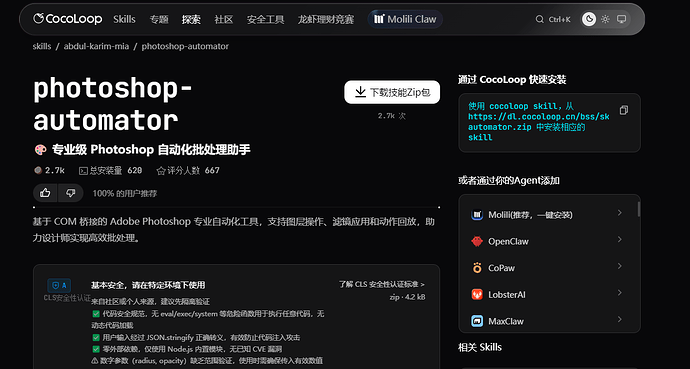Viewport: 690px width, 369px height.
Task: Click the 下载技能Zip包 download button
Action: point(392,92)
